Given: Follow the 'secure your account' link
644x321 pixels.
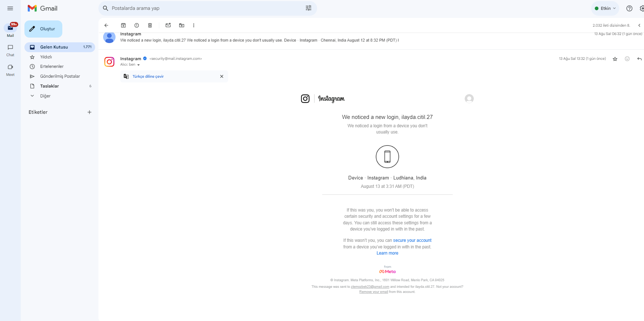Looking at the screenshot, I should (x=412, y=240).
